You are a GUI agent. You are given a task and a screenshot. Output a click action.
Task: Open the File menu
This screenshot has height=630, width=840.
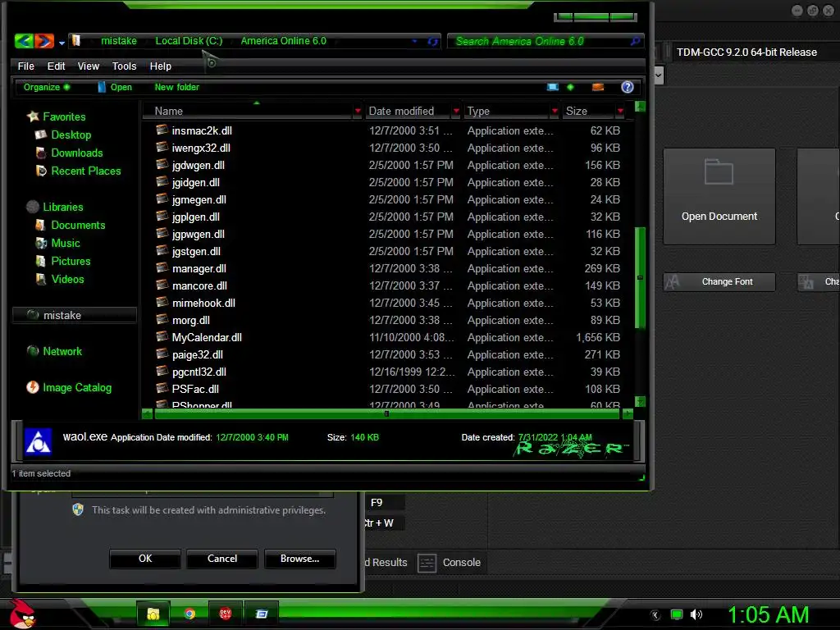click(x=25, y=66)
